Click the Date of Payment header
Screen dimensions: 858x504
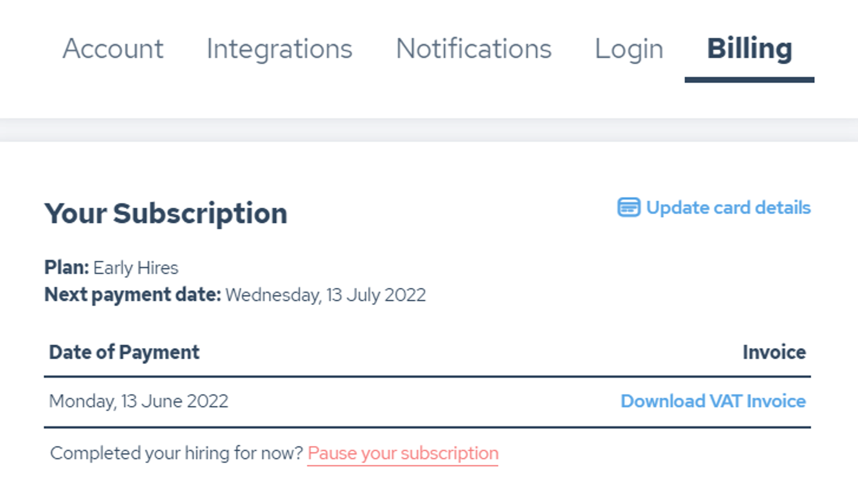(124, 352)
